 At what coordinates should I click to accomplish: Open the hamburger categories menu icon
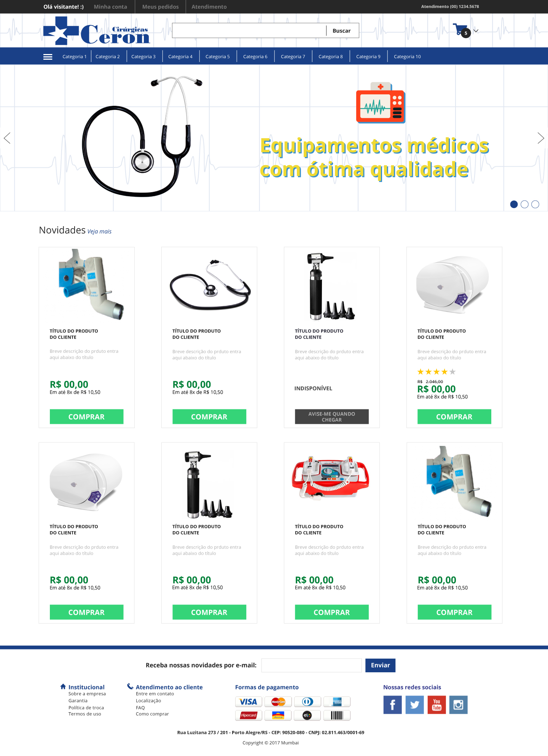(48, 57)
